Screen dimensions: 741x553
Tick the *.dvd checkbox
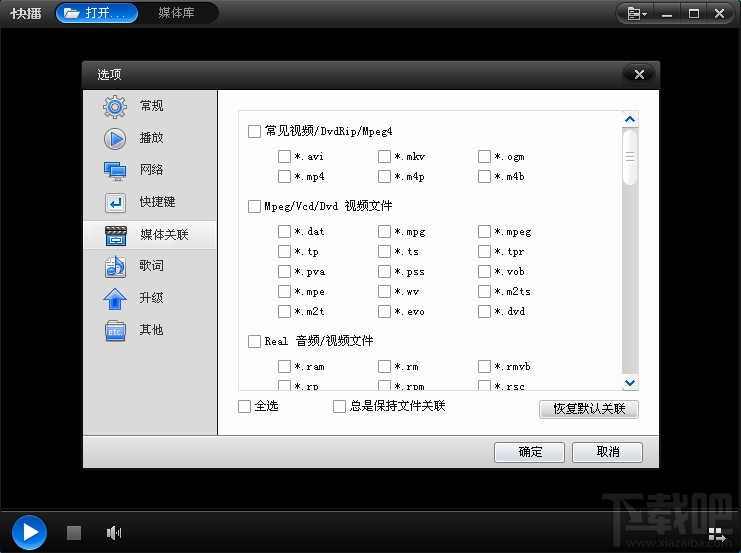click(484, 311)
